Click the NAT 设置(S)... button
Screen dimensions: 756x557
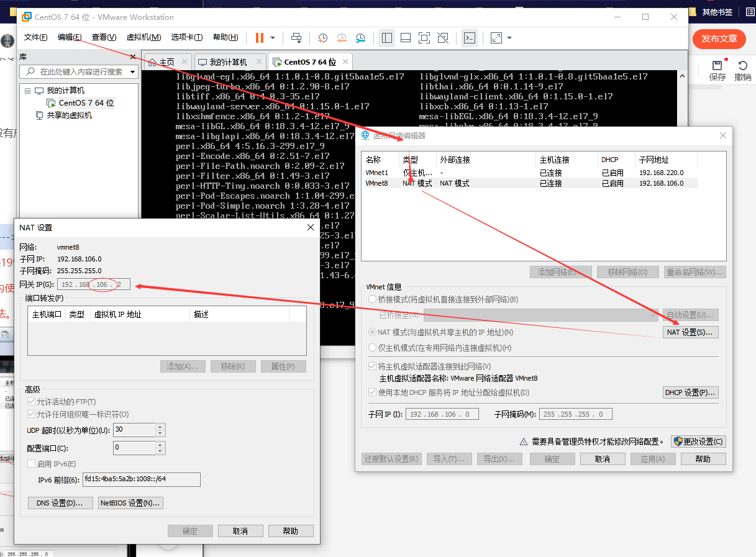pos(690,332)
